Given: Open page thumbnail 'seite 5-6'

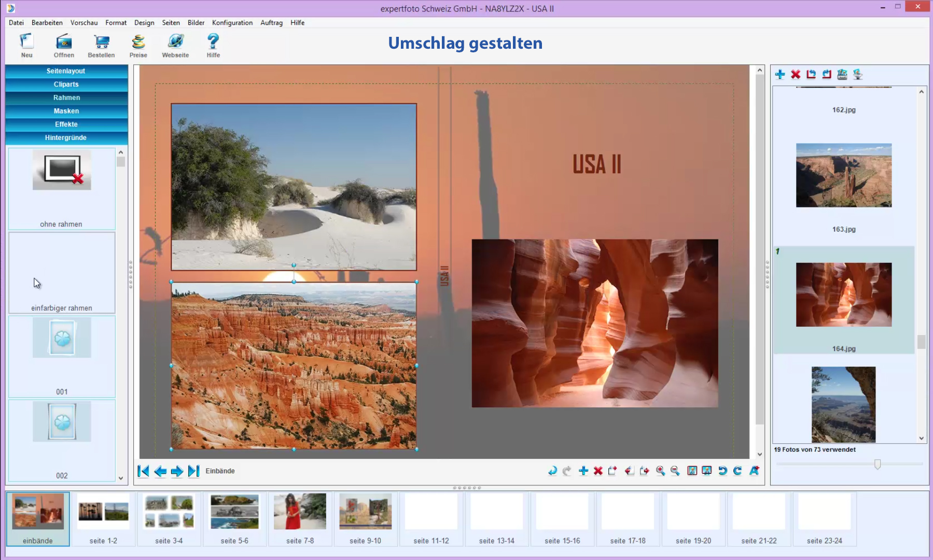Looking at the screenshot, I should 234,519.
